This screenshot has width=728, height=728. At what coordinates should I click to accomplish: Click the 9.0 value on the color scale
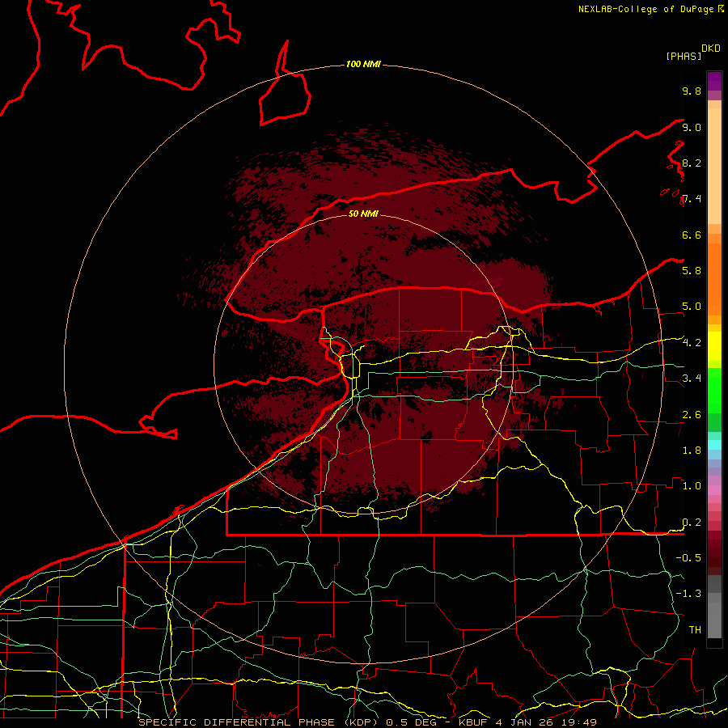[692, 127]
